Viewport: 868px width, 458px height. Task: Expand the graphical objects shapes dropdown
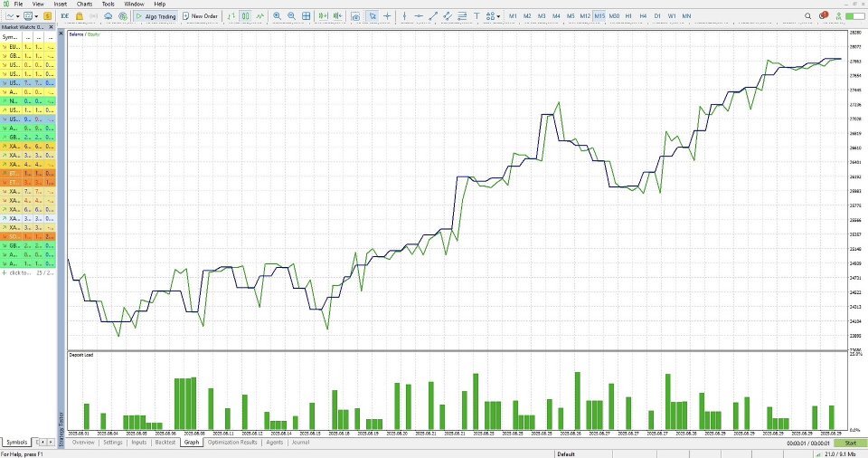499,16
